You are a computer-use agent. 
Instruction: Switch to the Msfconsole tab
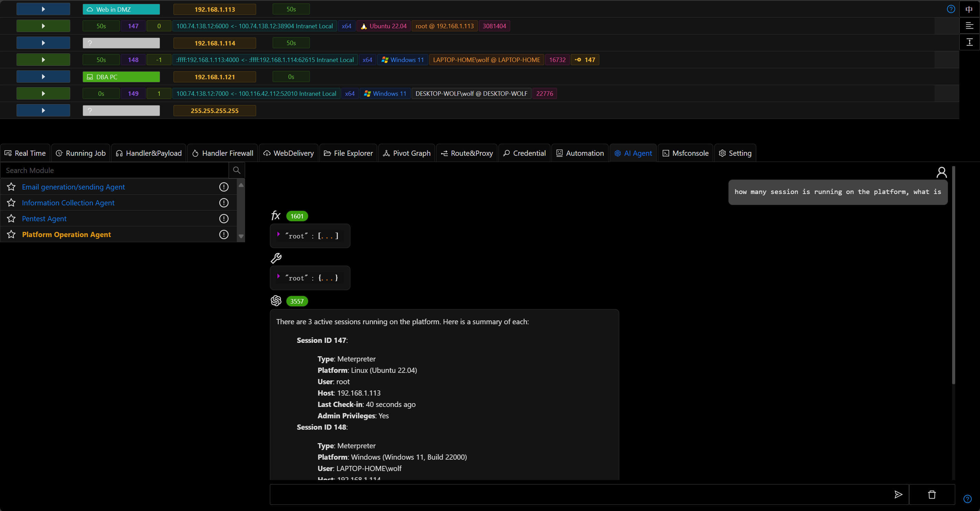pyautogui.click(x=686, y=153)
